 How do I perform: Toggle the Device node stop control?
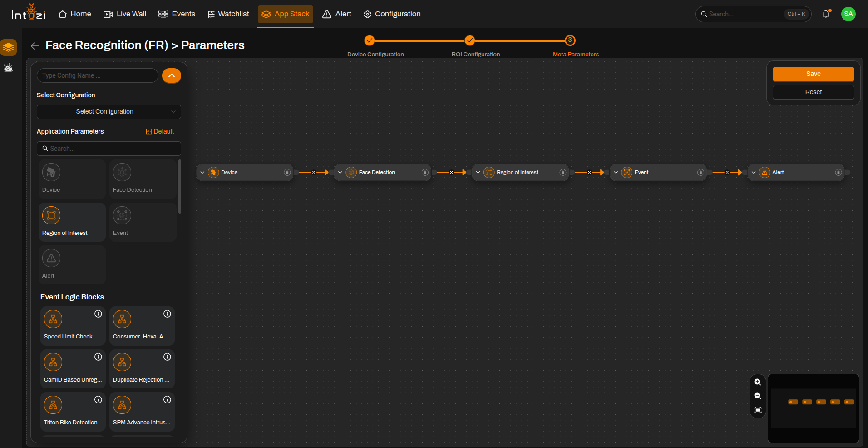point(287,173)
